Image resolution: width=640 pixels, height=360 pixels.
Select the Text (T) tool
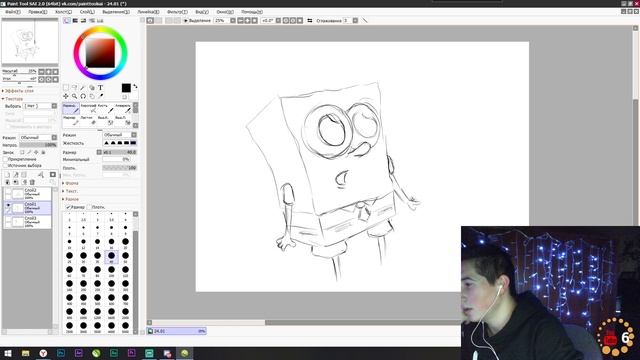coord(100,88)
